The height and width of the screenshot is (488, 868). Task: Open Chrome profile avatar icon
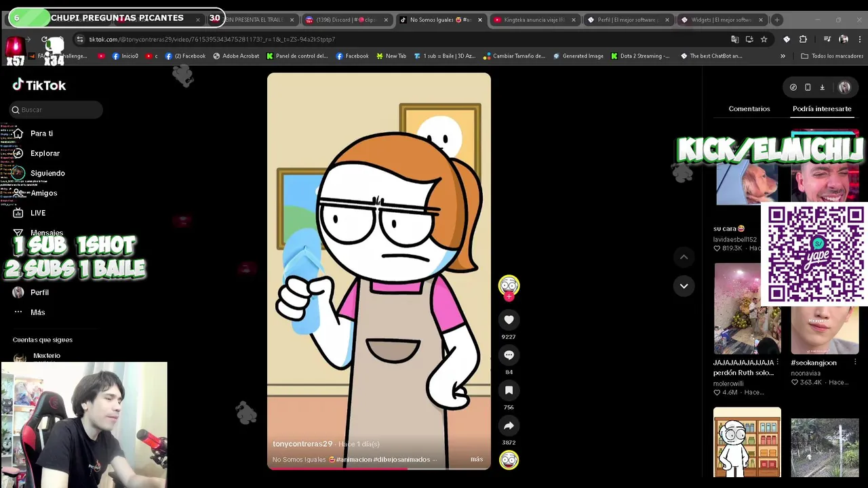click(x=844, y=39)
